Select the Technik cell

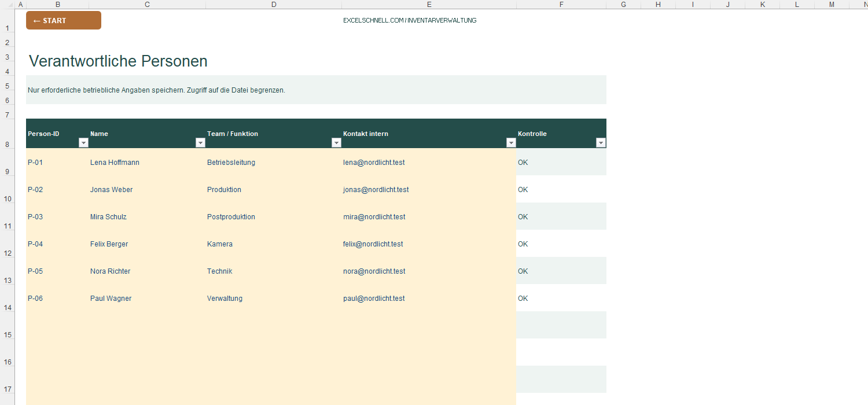274,271
